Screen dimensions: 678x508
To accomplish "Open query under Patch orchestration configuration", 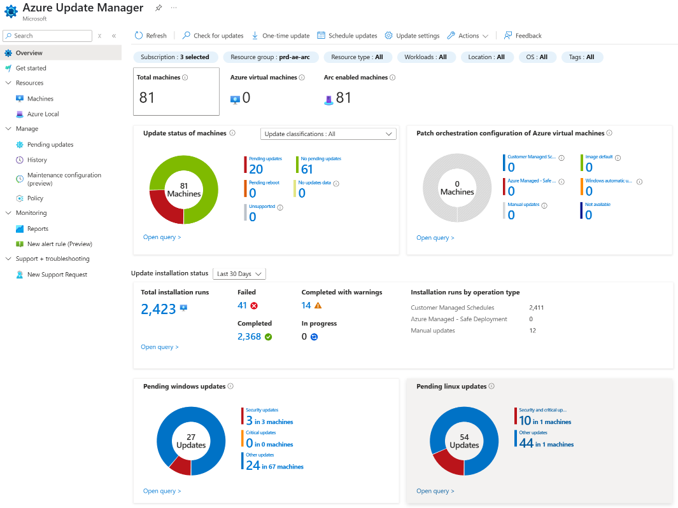I will (435, 237).
